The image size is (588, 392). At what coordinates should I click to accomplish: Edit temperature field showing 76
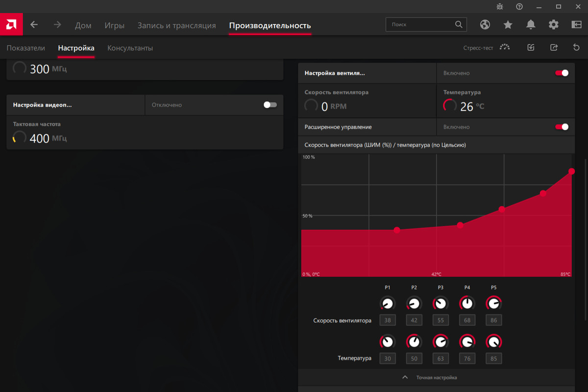pyautogui.click(x=467, y=359)
